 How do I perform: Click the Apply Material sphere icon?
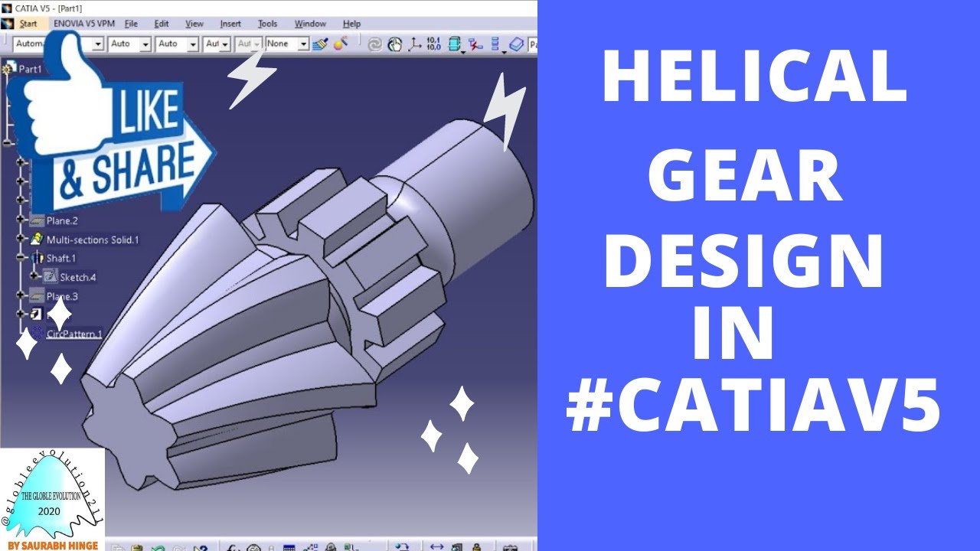341,44
